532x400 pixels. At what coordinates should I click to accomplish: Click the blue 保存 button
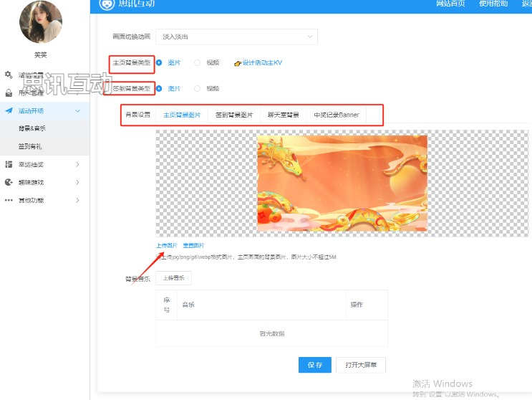(x=315, y=365)
